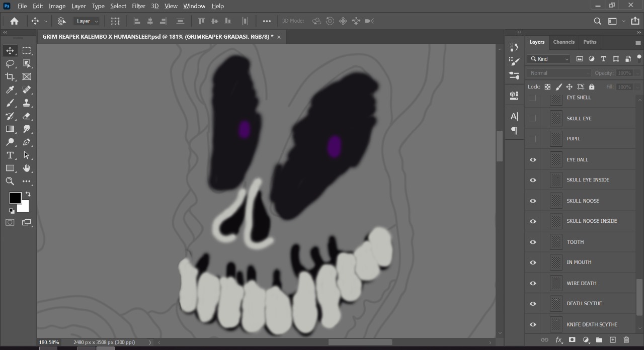Select the Crop tool

tap(10, 77)
